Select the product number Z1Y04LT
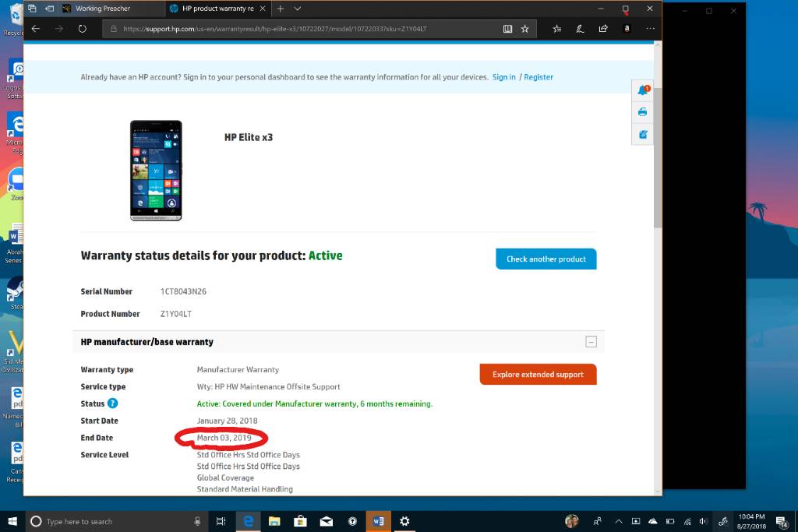Screen dimensions: 798x532 176,314
